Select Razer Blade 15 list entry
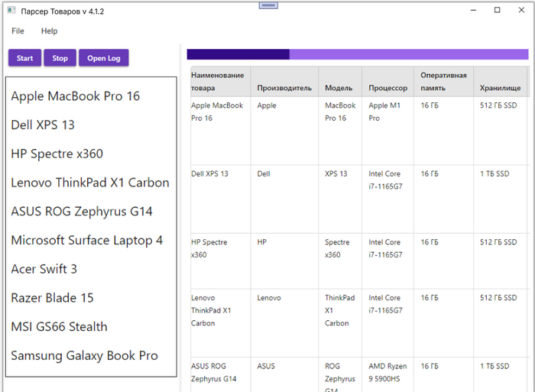 point(52,298)
